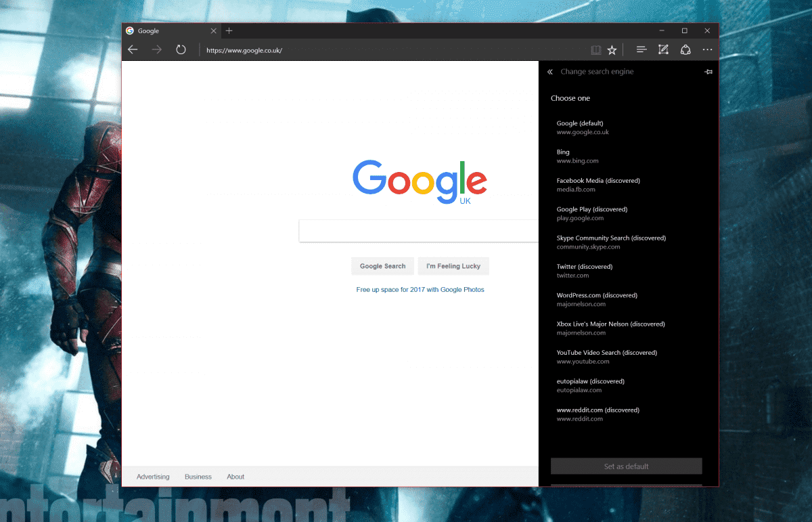
Task: Open a new tab with plus button
Action: (229, 31)
